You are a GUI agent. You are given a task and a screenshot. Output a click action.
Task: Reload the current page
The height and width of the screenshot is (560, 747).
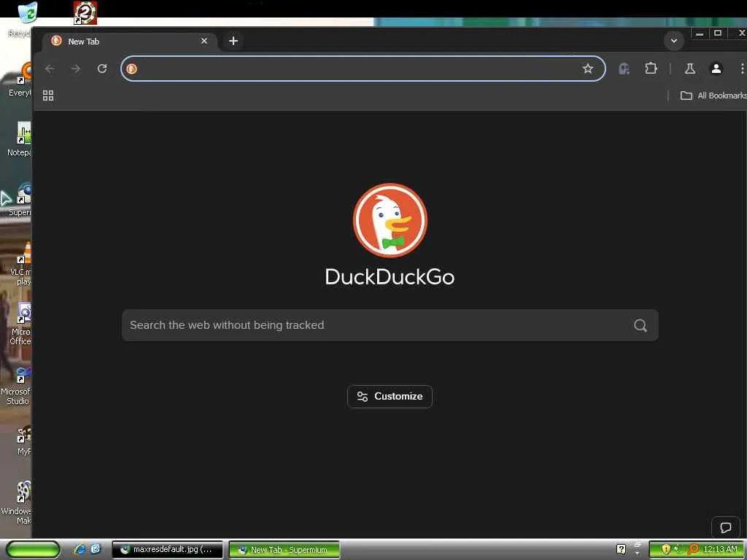point(102,69)
